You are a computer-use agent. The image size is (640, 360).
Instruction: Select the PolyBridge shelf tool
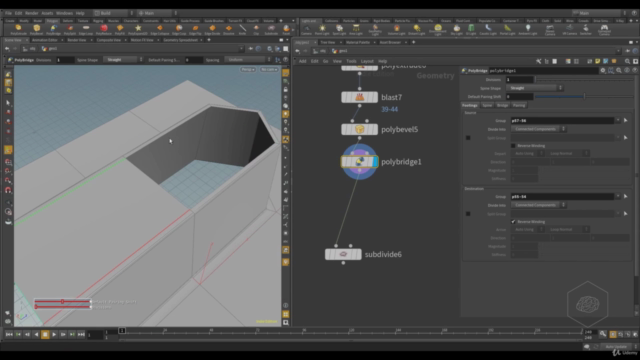click(53, 30)
